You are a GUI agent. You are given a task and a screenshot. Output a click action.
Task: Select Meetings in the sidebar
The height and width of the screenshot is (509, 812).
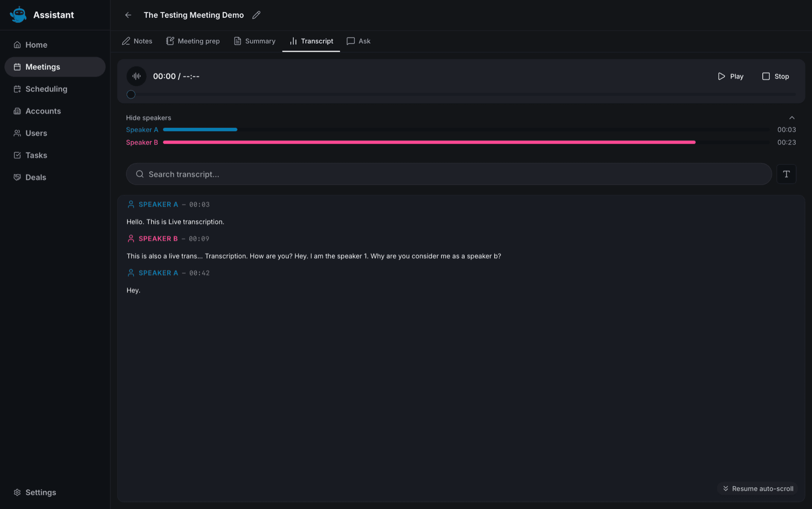point(55,67)
